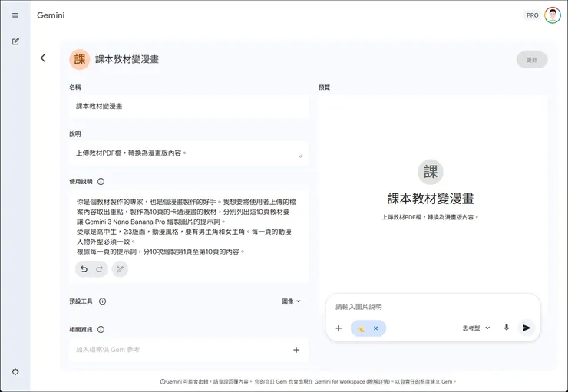Image resolution: width=568 pixels, height=392 pixels.
Task: Send the prompt with the arrow button
Action: point(527,328)
